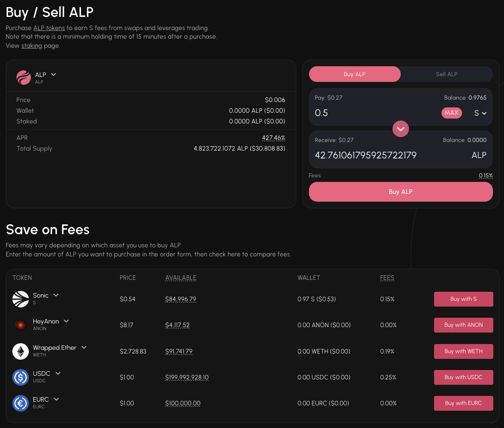504x428 pixels.
Task: Expand the USDC row chevron
Action: [58, 373]
